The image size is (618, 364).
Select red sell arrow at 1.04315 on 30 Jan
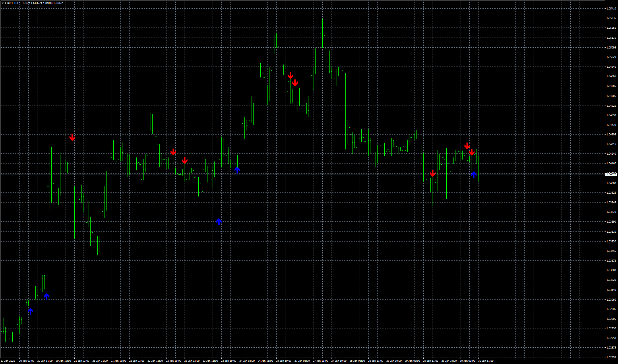coord(467,146)
